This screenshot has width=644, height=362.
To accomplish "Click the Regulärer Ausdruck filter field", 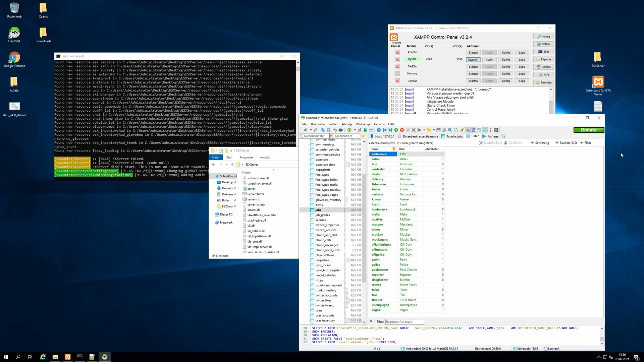I will [x=405, y=322].
